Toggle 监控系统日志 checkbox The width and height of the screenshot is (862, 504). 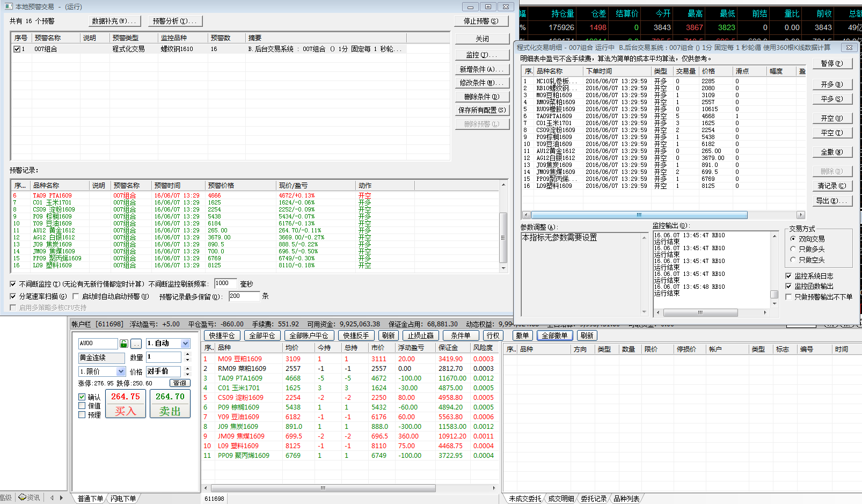pos(788,276)
